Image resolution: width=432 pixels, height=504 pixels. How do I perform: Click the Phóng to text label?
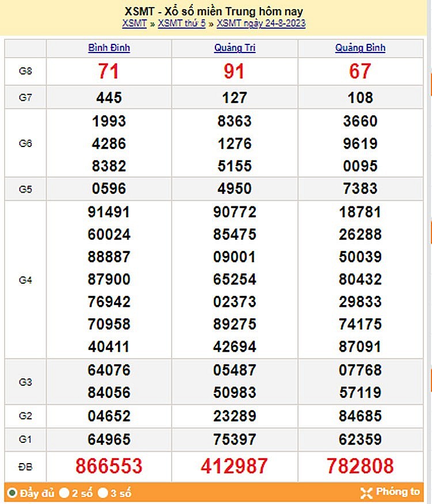click(398, 492)
